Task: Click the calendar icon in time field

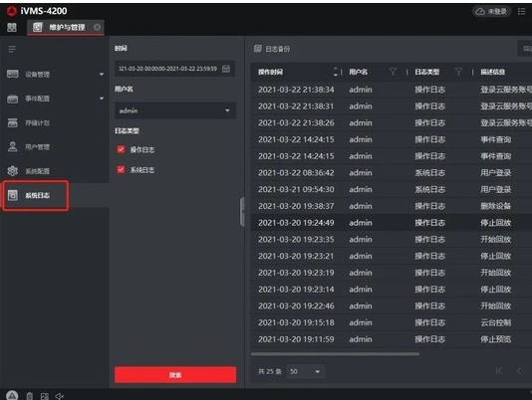Action: [226, 69]
